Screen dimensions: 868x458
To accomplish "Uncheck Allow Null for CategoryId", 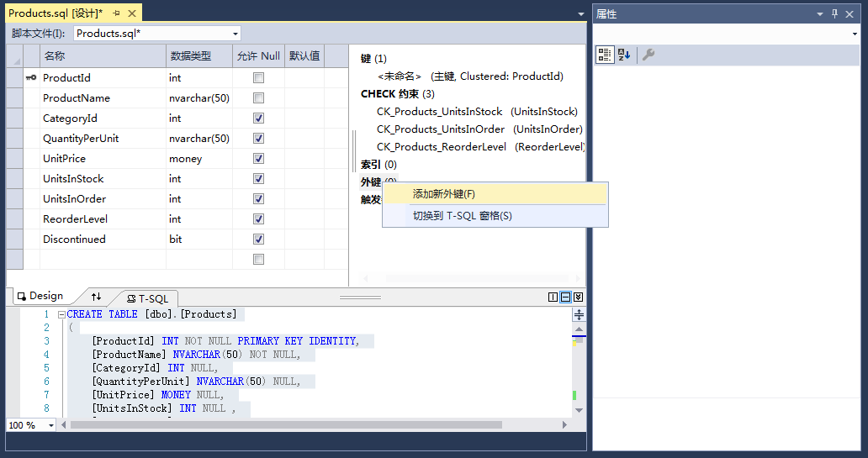I will click(x=258, y=118).
